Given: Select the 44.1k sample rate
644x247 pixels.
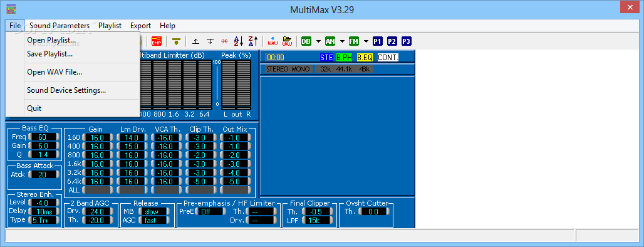Looking at the screenshot, I should click(x=345, y=69).
